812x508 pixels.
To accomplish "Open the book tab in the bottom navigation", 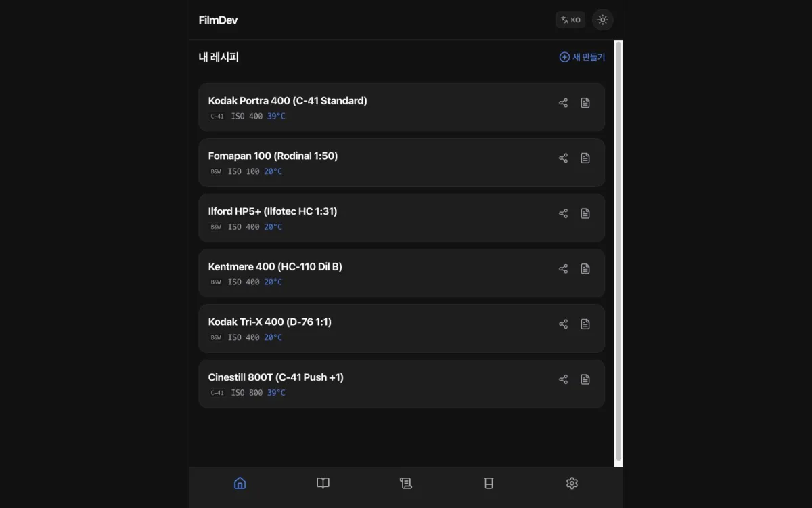I will point(323,483).
